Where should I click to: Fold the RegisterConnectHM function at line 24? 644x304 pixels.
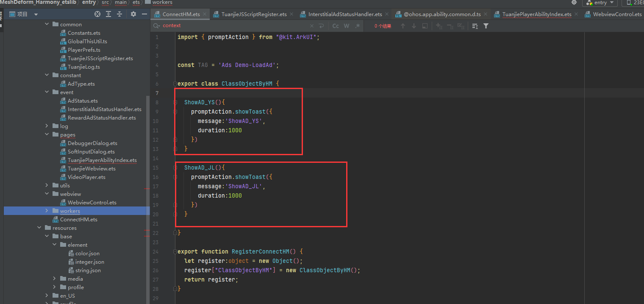[x=175, y=251]
